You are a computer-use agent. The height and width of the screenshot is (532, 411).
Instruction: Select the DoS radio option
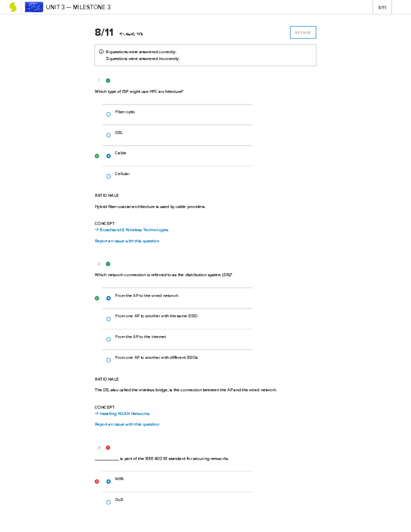point(109,502)
